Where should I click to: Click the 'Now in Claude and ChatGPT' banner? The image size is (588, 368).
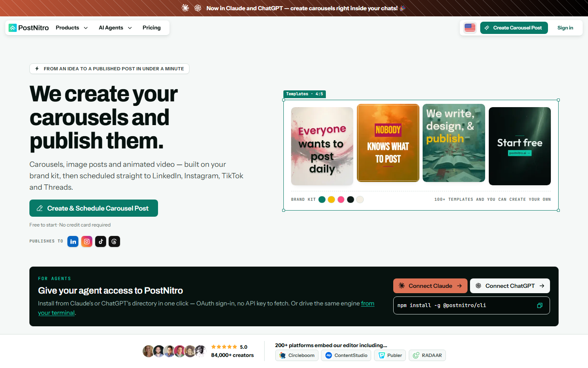point(302,8)
